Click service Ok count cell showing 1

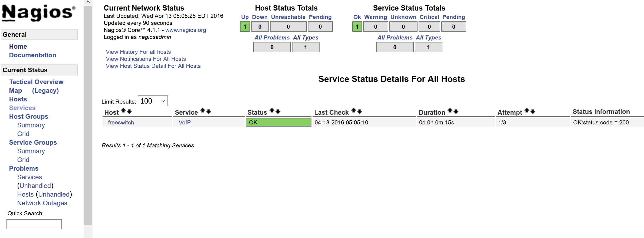click(357, 27)
